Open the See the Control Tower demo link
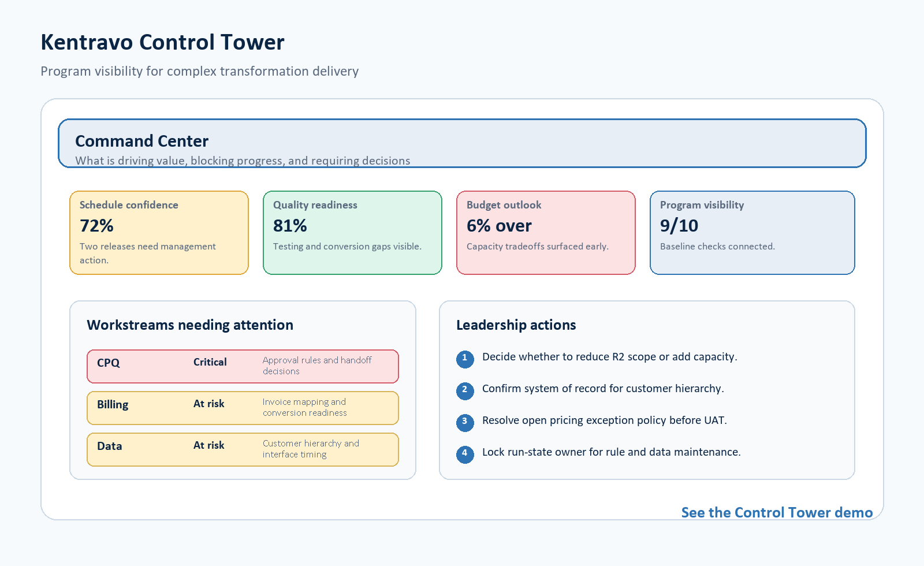This screenshot has width=924, height=566. coord(777,512)
